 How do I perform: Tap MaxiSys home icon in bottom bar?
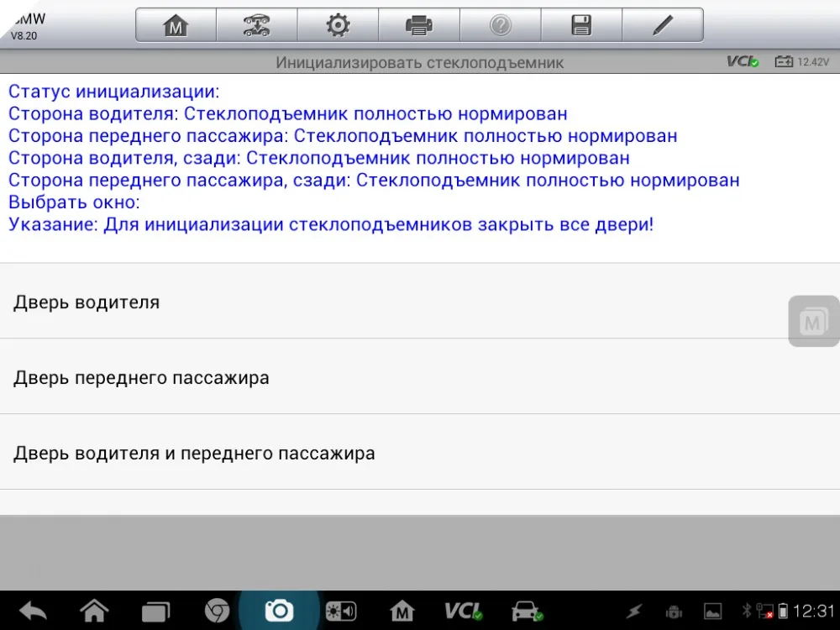(402, 611)
